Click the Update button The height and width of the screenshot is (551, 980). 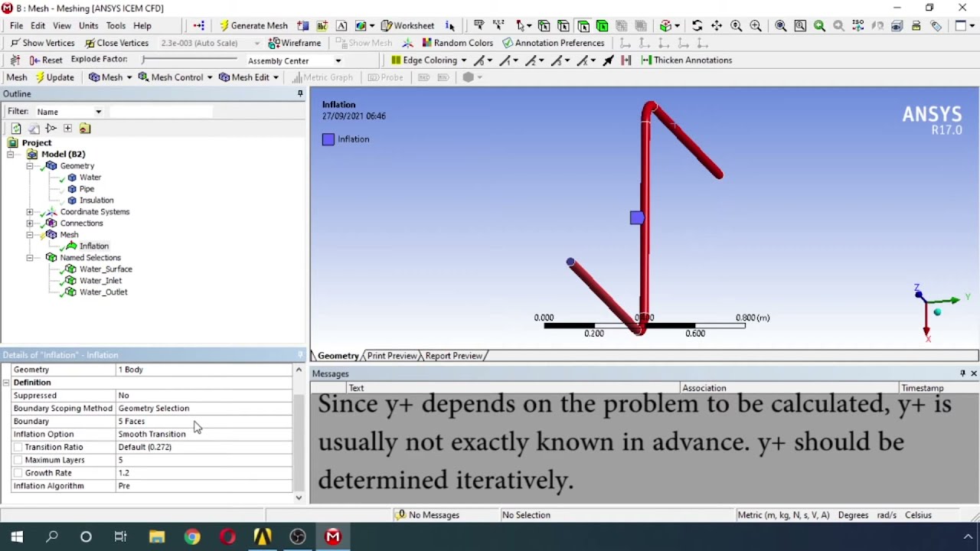tap(54, 77)
